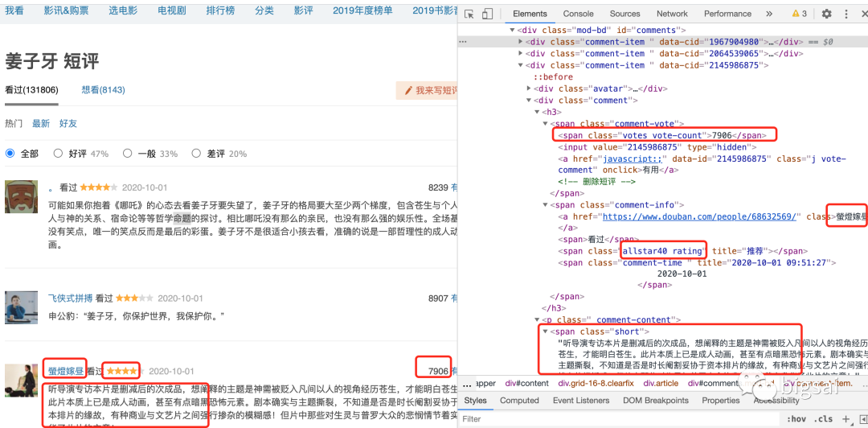Screen dimensions: 868x428
Task: Show comments from 好友
Action: point(68,123)
